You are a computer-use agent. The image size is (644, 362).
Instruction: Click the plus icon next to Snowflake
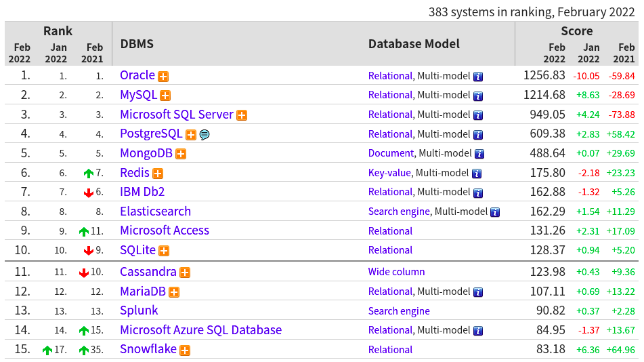186,350
